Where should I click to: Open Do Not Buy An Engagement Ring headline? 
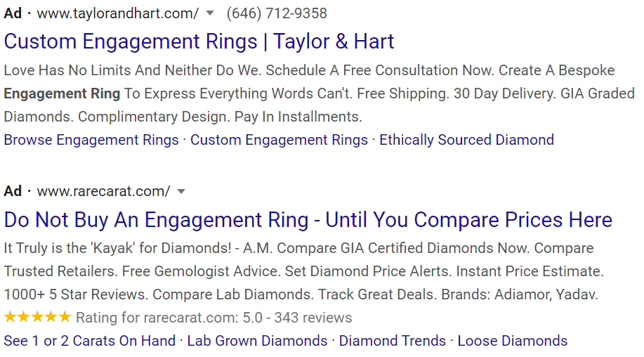click(x=308, y=220)
